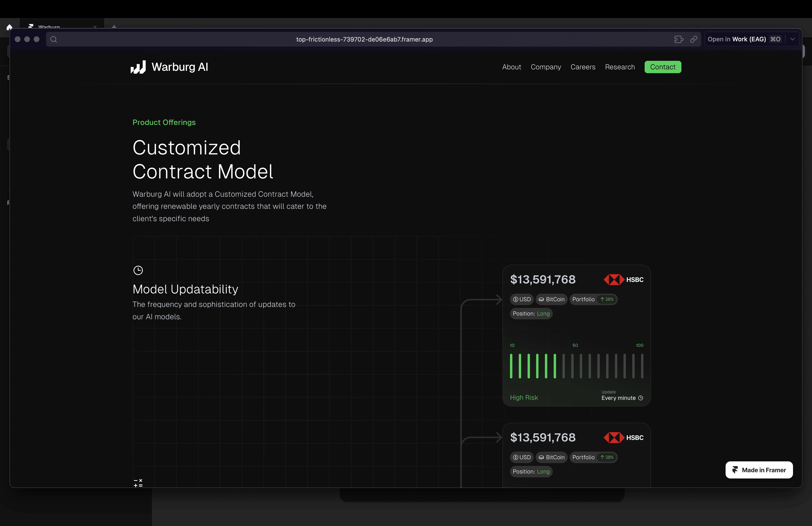Click the HSBC logo in the top card
Image resolution: width=812 pixels, height=526 pixels.
click(x=623, y=280)
